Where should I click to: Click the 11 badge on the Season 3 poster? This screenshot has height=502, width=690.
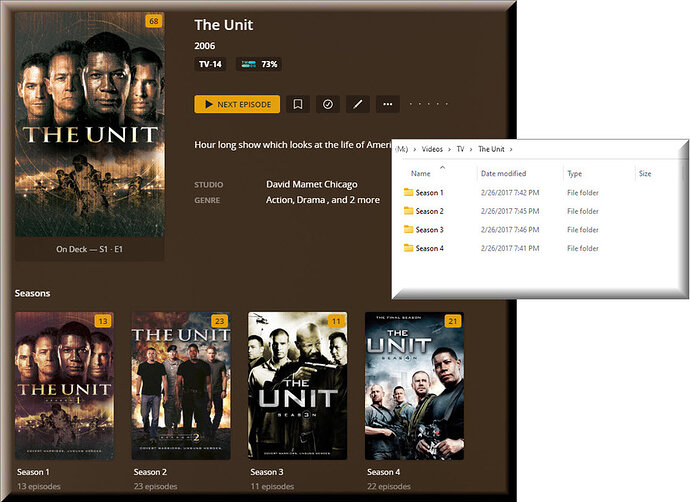tap(336, 321)
